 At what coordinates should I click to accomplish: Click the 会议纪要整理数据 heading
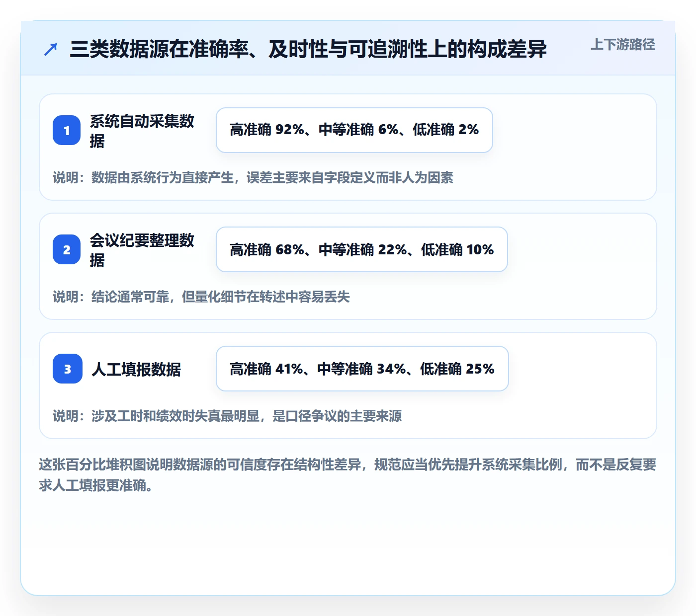click(x=142, y=250)
